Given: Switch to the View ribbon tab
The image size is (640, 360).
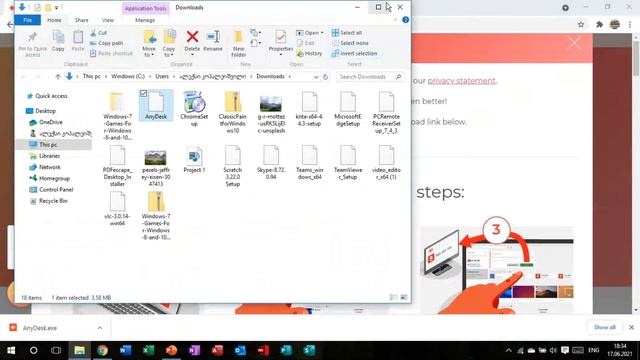Looking at the screenshot, I should pos(108,20).
